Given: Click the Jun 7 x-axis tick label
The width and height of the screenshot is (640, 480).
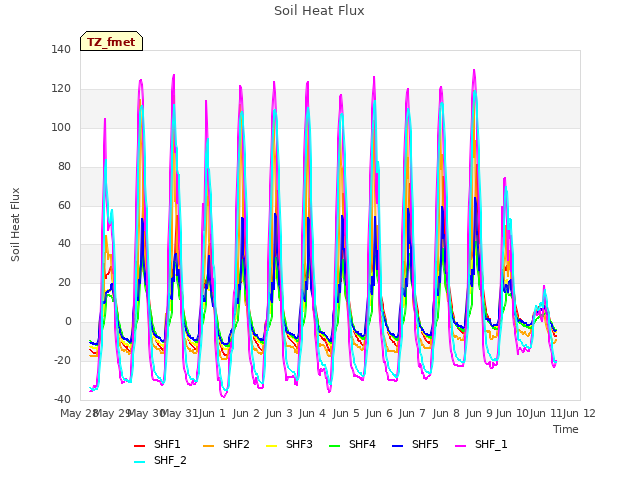Looking at the screenshot, I should pos(412,413).
